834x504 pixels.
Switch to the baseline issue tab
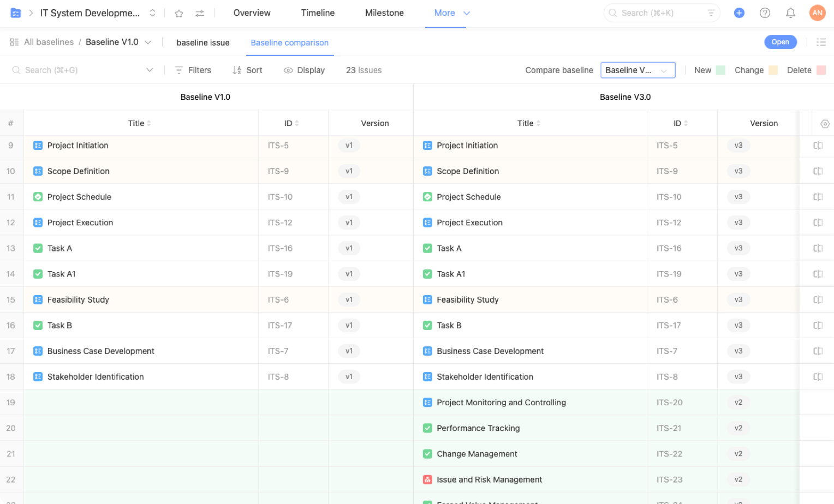202,43
